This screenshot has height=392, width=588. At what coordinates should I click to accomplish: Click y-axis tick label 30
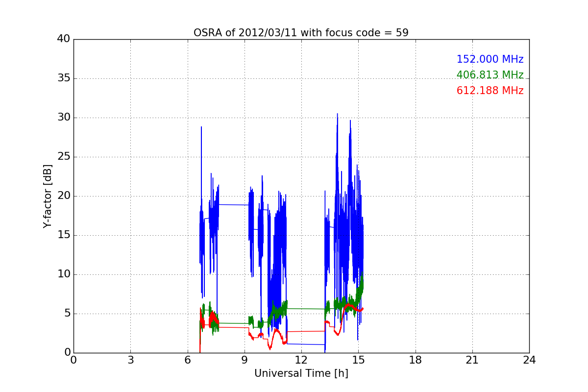(64, 118)
